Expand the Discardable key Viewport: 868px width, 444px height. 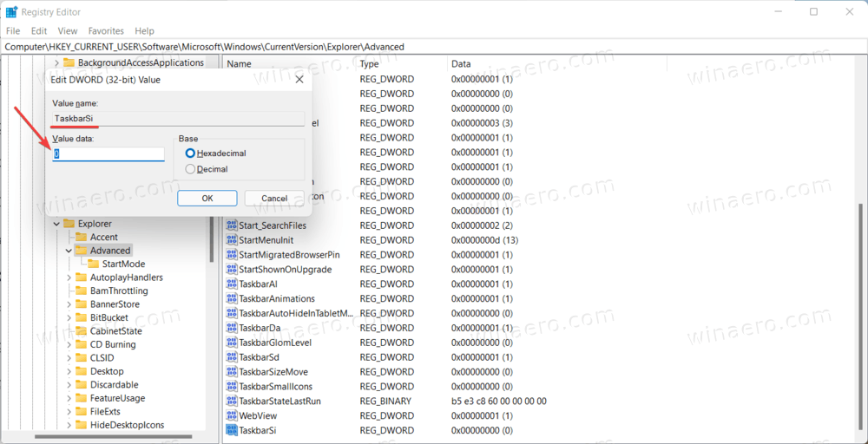click(69, 385)
